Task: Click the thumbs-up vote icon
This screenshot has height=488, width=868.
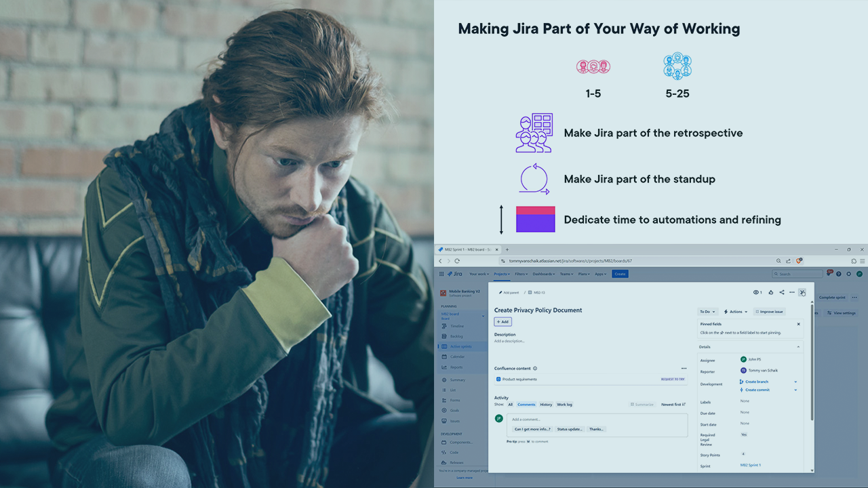Action: point(770,293)
